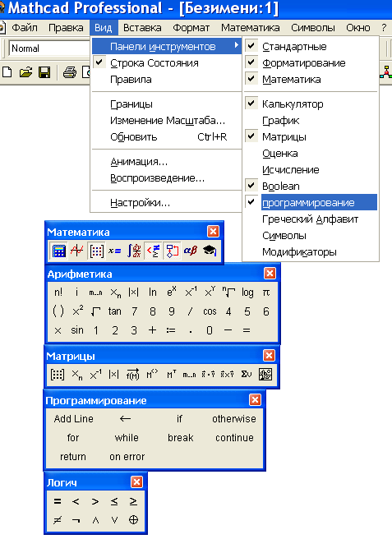Insert factorial n! from Арифметика panel
392x539 pixels.
[58, 293]
